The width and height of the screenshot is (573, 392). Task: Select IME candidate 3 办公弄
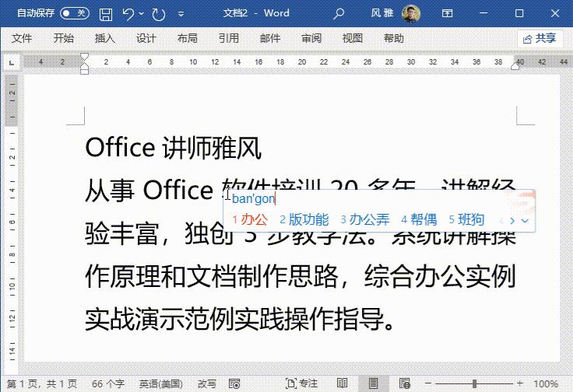point(365,220)
